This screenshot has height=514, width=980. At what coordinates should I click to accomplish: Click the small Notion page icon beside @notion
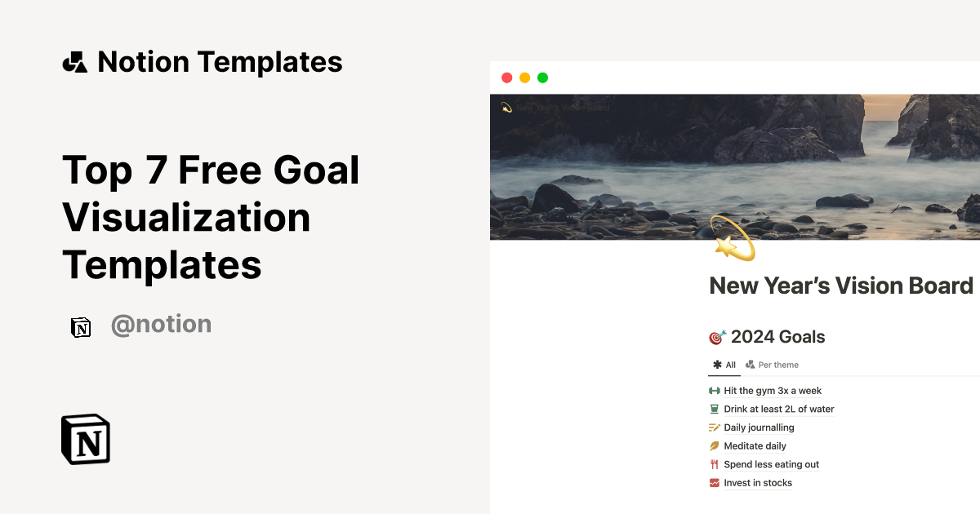point(82,325)
